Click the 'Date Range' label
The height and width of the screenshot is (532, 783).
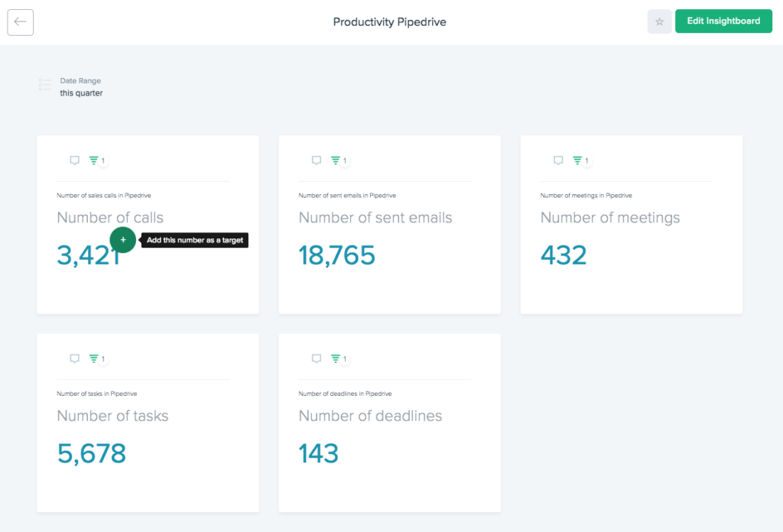[80, 80]
